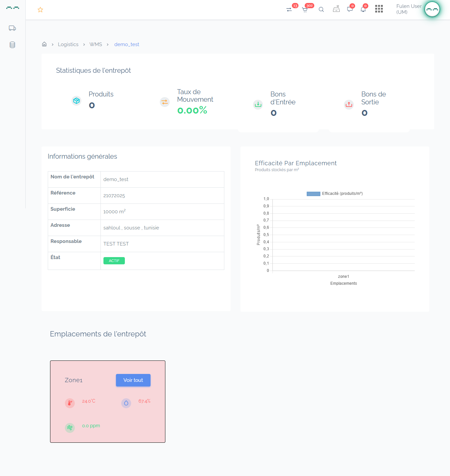Open the chat messages icon
The width and height of the screenshot is (450, 476).
click(x=350, y=9)
